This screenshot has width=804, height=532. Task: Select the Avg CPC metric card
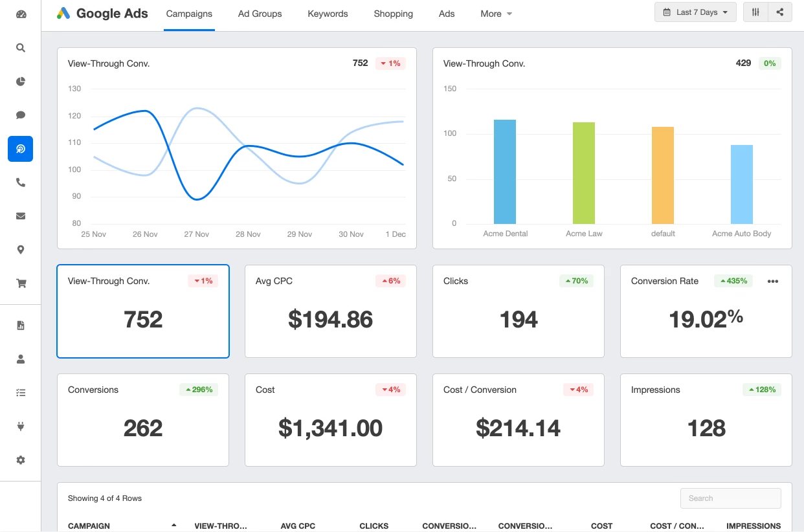point(330,311)
